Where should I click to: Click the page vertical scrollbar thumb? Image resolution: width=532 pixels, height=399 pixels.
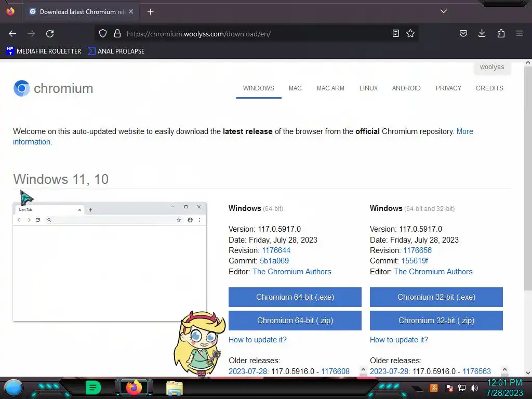click(528, 178)
